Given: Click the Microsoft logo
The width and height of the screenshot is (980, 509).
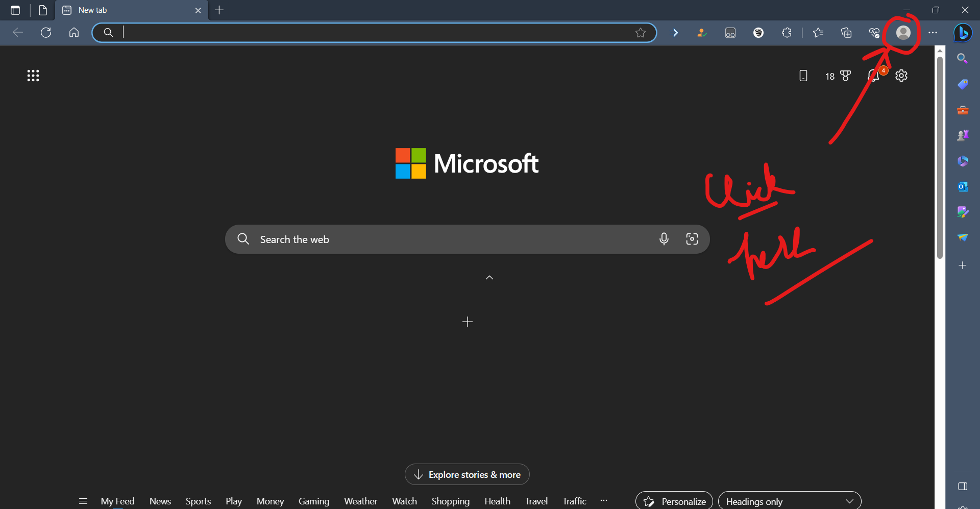Looking at the screenshot, I should tap(467, 163).
